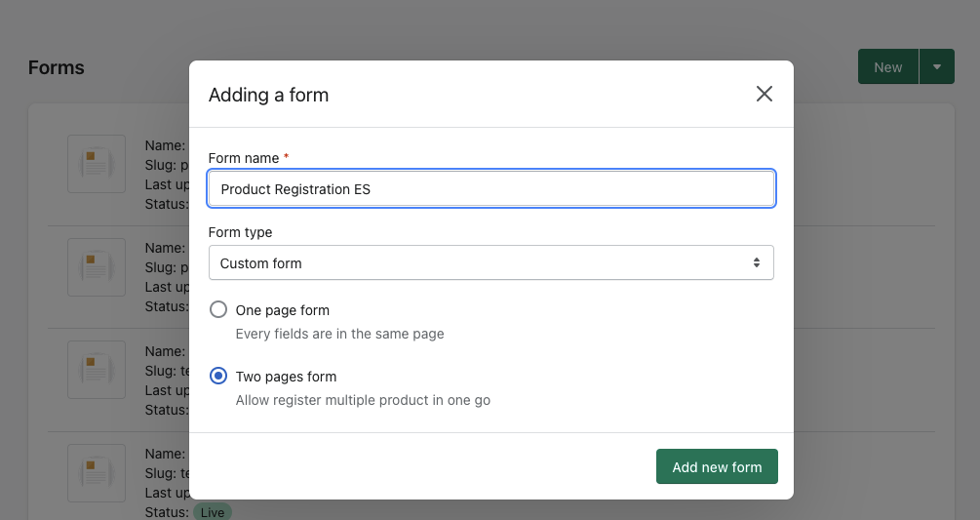Click the second form thumbnail icon in the list

tap(97, 267)
